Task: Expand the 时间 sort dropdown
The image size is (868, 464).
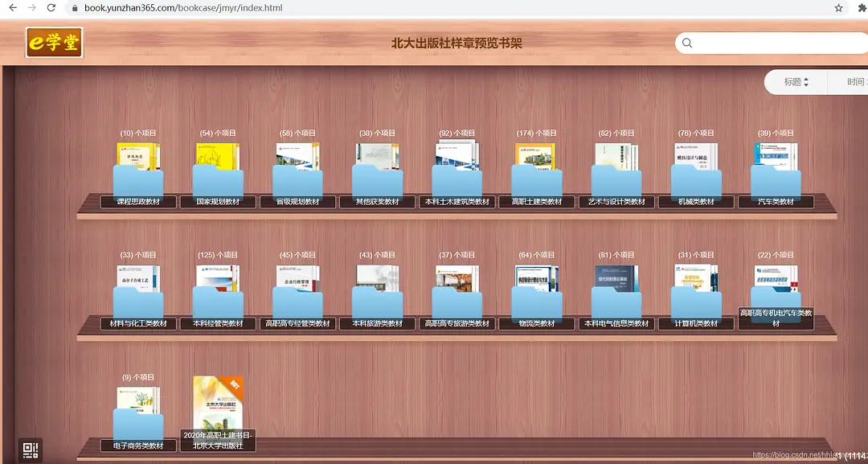Action: pyautogui.click(x=855, y=82)
